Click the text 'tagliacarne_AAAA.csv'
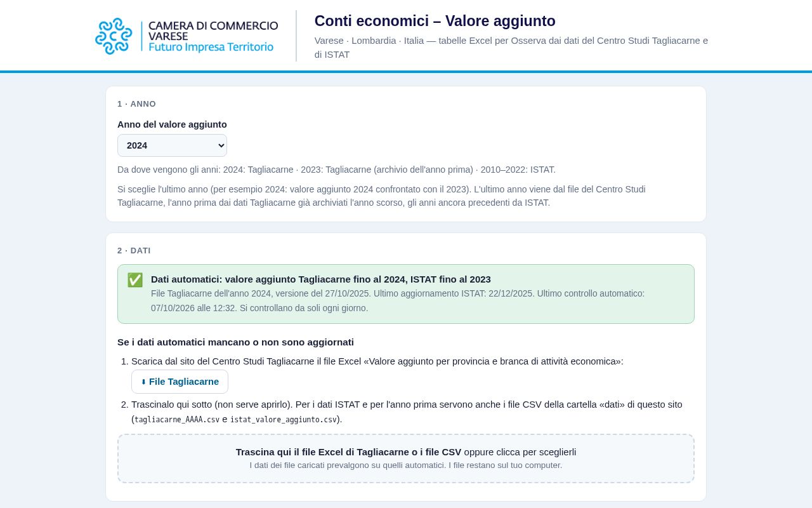 [177, 420]
